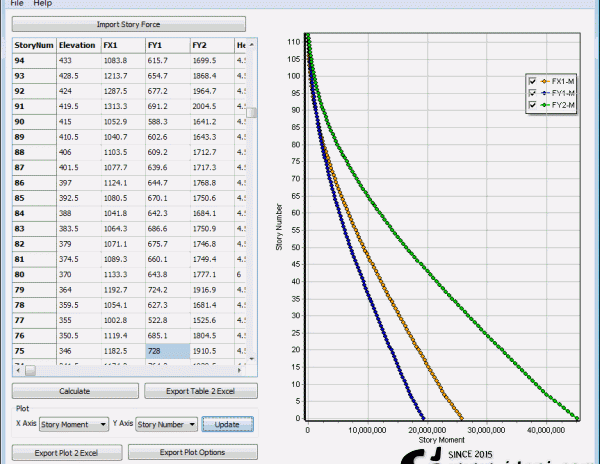Click the orange FX1-M legend marker
Viewport: 600px width, 464px height.
(544, 81)
